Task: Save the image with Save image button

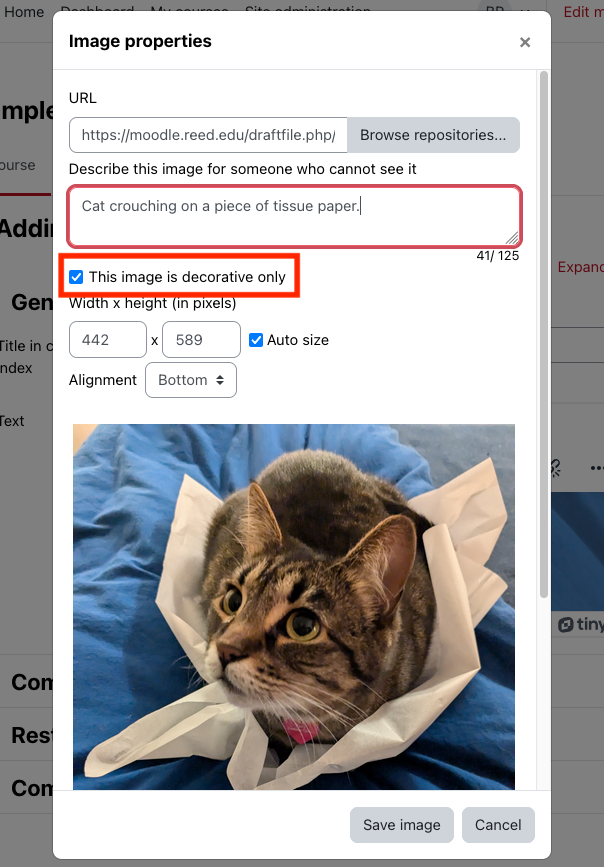Action: coord(402,825)
